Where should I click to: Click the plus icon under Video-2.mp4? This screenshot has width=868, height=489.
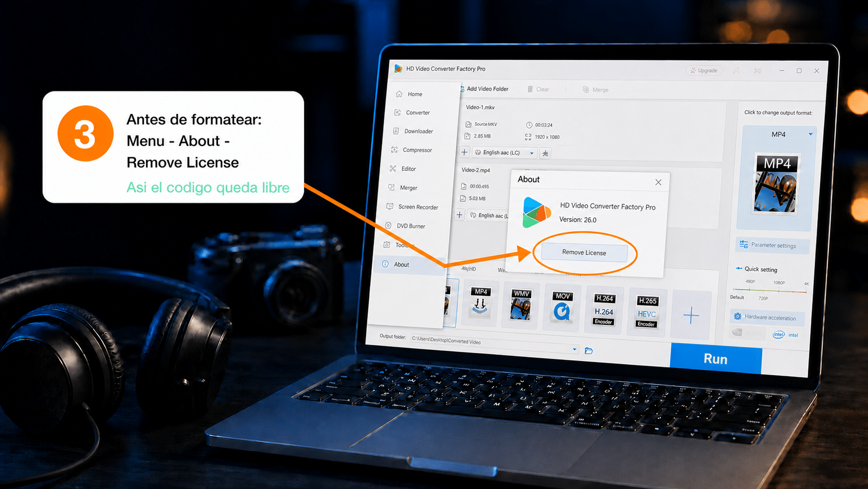click(459, 215)
